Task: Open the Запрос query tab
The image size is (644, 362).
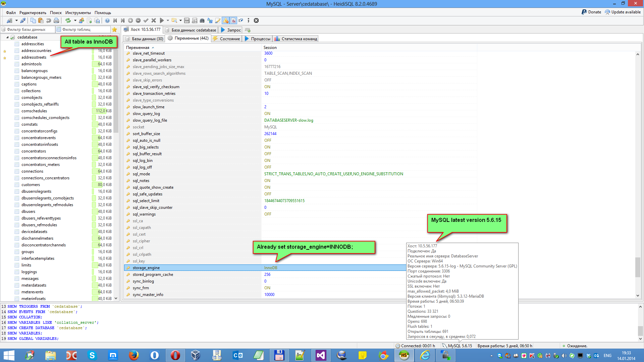Action: coord(231,30)
